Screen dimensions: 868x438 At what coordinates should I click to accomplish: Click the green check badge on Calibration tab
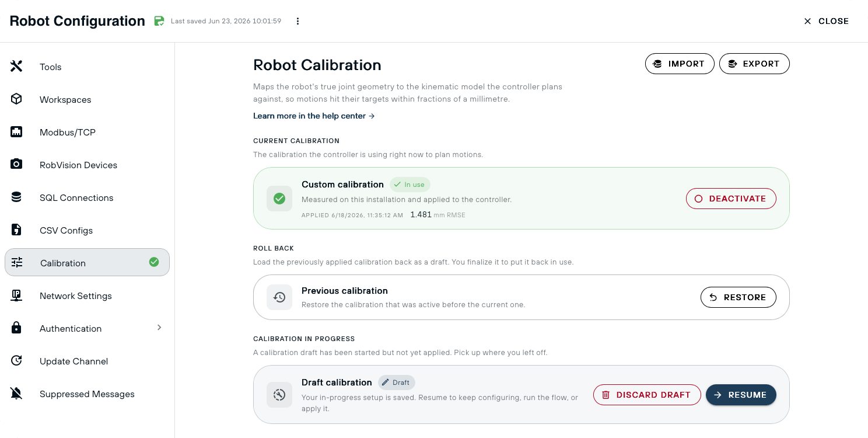click(154, 262)
